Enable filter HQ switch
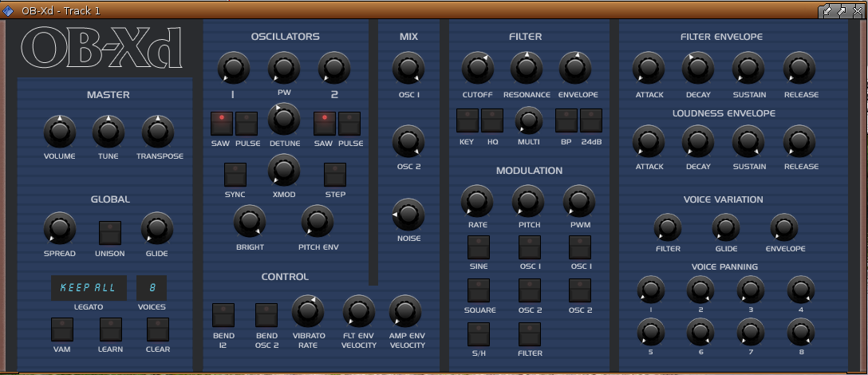Image resolution: width=868 pixels, height=375 pixels. pos(492,120)
